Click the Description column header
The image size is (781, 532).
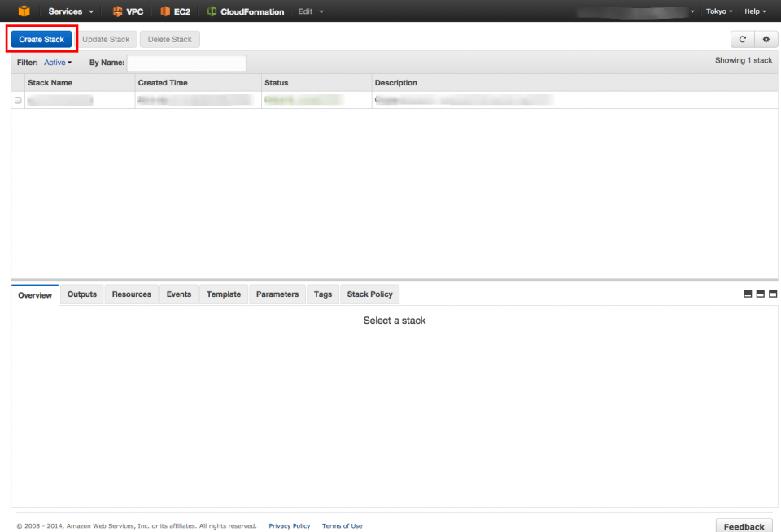tap(575, 83)
